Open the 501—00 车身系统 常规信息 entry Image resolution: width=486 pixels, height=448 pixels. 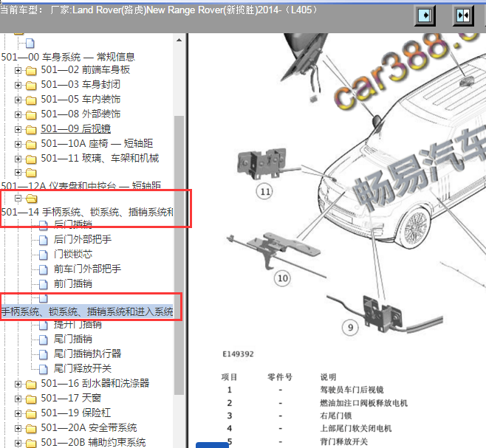tap(68, 57)
